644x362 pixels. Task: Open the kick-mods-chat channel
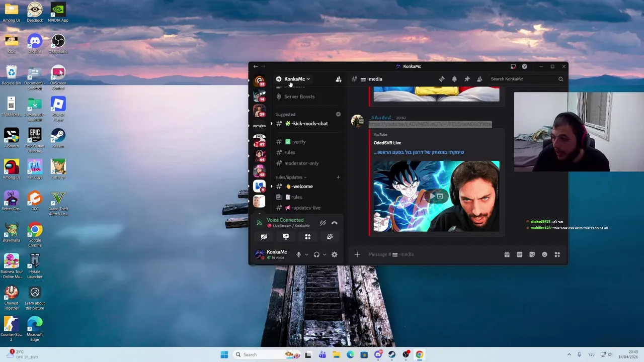(305, 124)
